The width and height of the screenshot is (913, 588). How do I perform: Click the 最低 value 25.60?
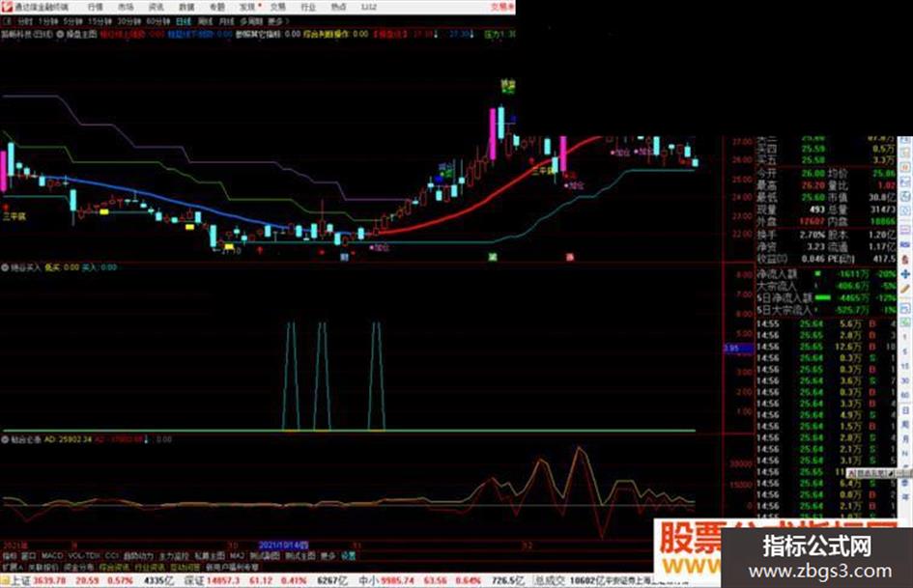point(813,198)
